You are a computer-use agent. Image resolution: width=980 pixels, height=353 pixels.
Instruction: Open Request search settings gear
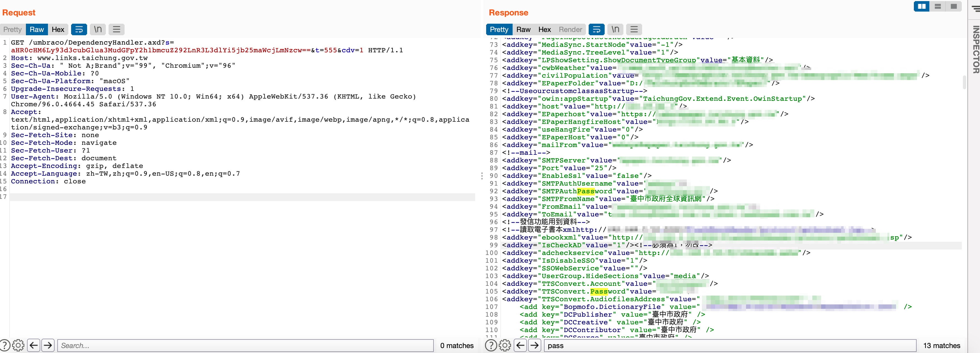pos(18,345)
